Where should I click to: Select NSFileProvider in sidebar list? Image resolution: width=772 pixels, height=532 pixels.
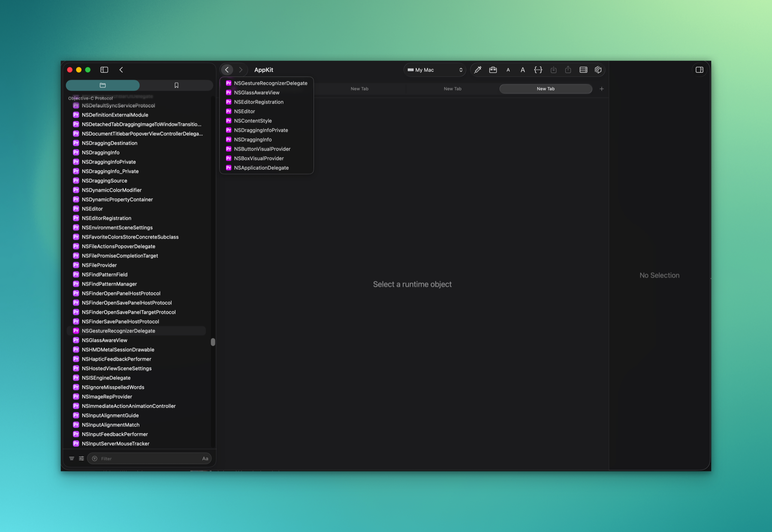pyautogui.click(x=136, y=266)
